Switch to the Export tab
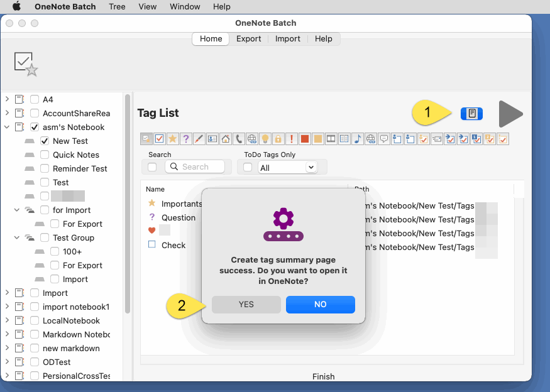The image size is (550, 392). pos(249,38)
